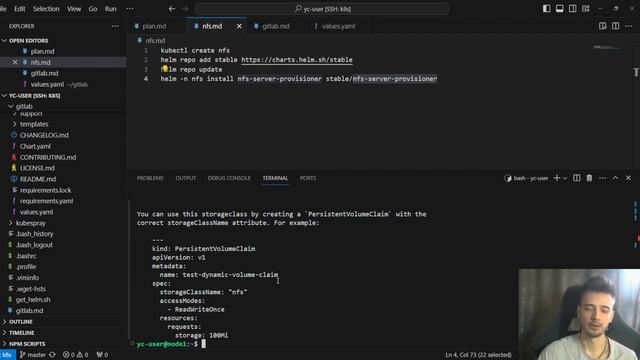Close the nfs.md editor tab
The height and width of the screenshot is (360, 640).
(239, 26)
